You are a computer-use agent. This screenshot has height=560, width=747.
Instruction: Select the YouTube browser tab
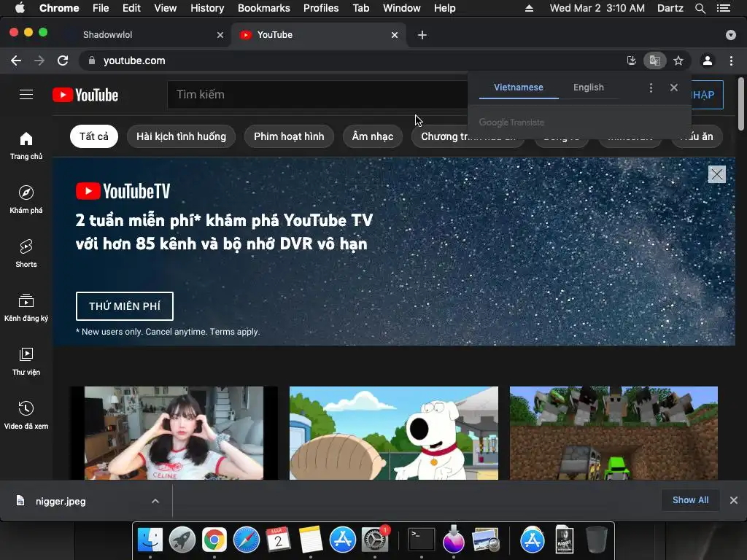pos(320,35)
